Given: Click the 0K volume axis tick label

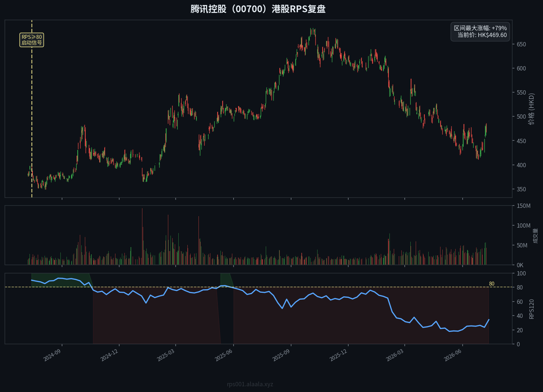Looking at the screenshot, I should click(x=520, y=265).
